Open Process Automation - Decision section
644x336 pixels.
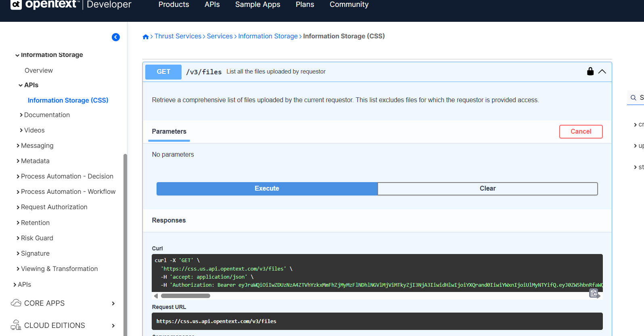[x=67, y=176]
